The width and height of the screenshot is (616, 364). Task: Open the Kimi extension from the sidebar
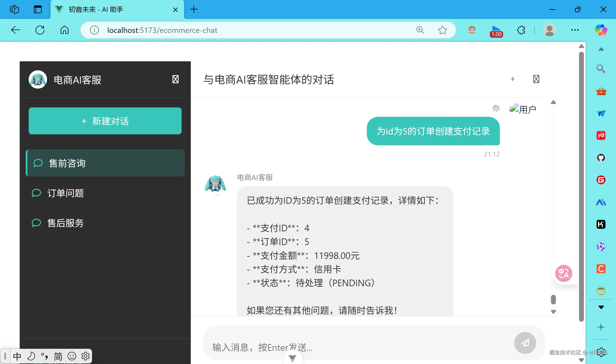(x=601, y=224)
